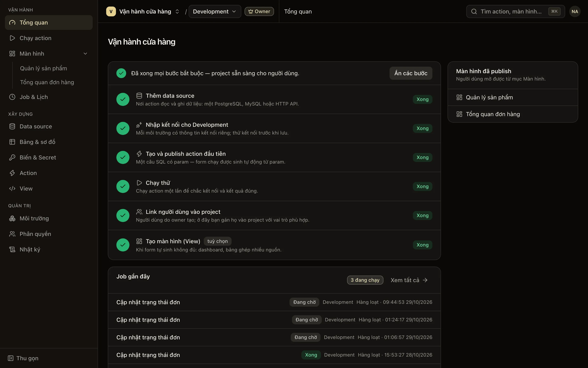The image size is (588, 368).
Task: Click the 3 đang chạy badge
Action: tap(365, 280)
